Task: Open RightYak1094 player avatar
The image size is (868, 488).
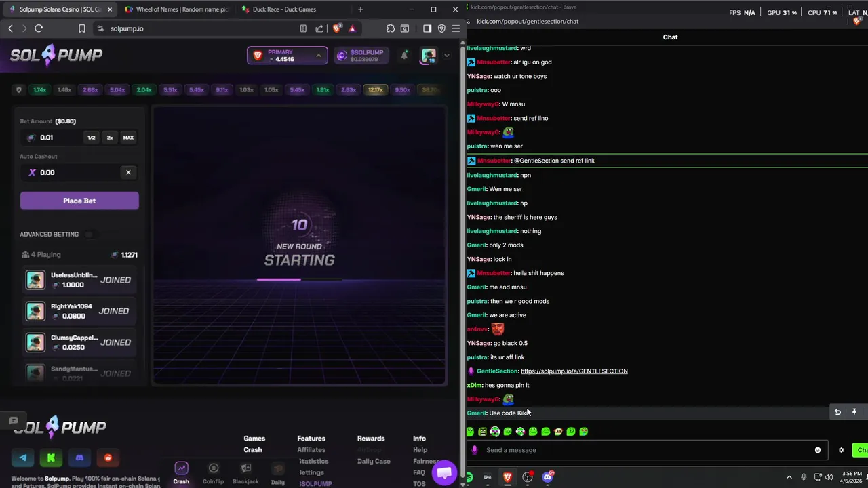Action: click(x=35, y=311)
